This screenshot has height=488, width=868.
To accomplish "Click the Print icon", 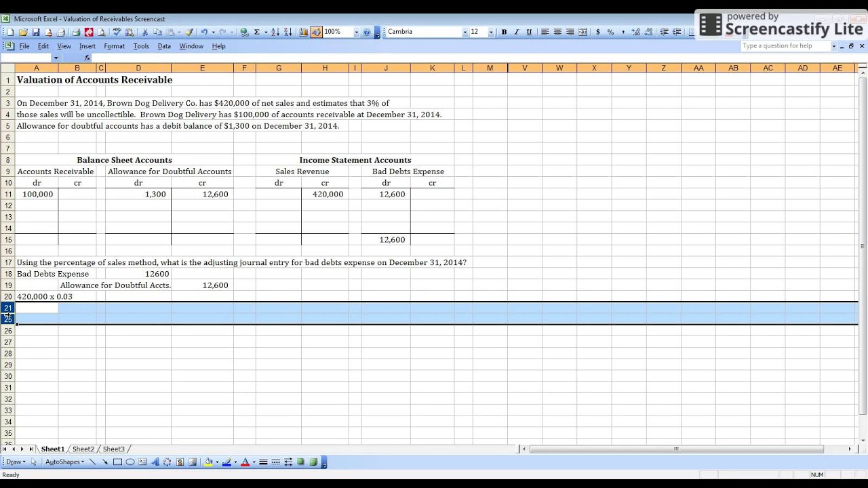I will coord(76,32).
